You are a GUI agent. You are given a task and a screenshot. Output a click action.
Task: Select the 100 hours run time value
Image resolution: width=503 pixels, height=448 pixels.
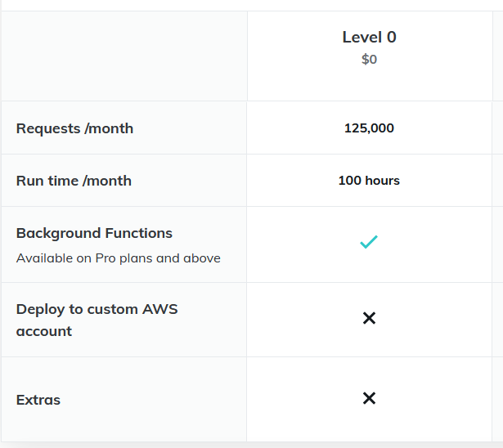369,181
